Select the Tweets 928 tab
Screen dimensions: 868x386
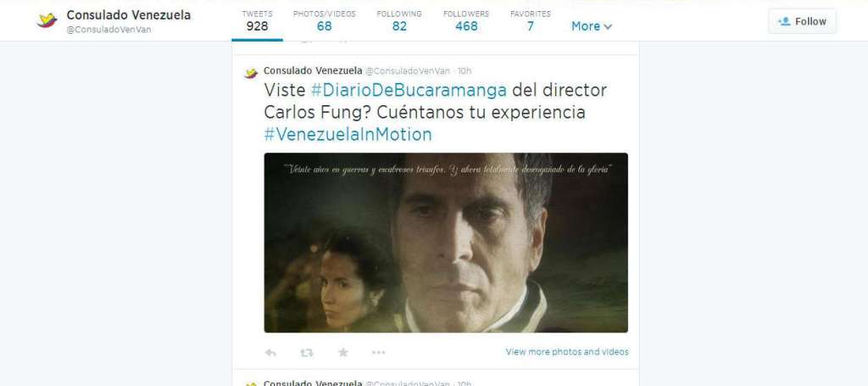point(257,20)
